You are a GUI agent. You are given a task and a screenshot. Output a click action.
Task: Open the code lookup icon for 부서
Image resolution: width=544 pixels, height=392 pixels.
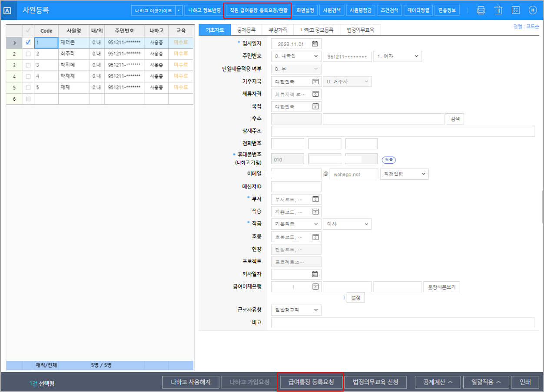(316, 200)
